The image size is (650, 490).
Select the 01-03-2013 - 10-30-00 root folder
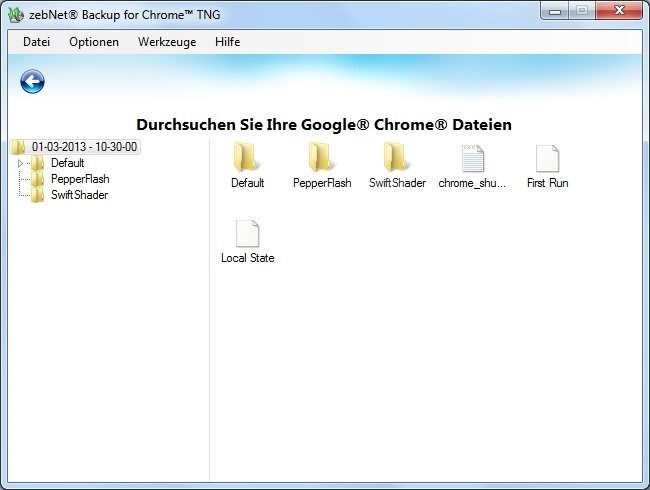[75, 147]
